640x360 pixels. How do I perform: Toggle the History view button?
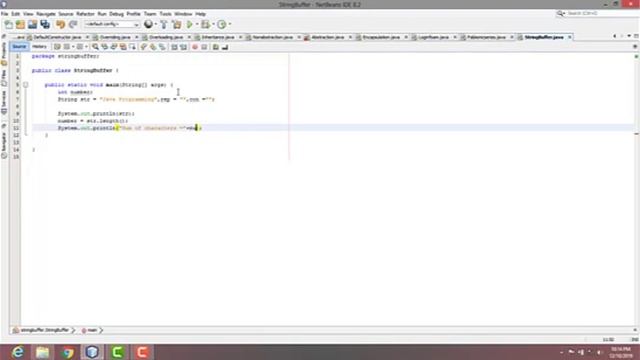pyautogui.click(x=40, y=47)
